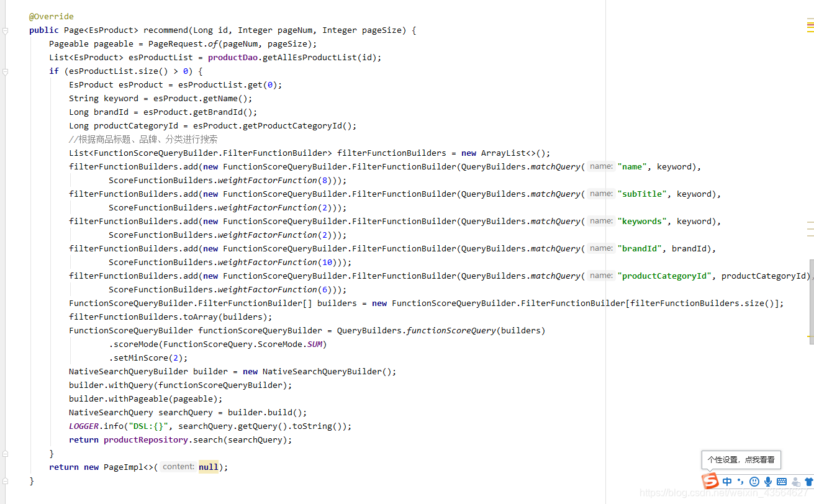Screen dimensions: 814x504
Task: Click the PageImpl constructor
Action: click(x=124, y=467)
